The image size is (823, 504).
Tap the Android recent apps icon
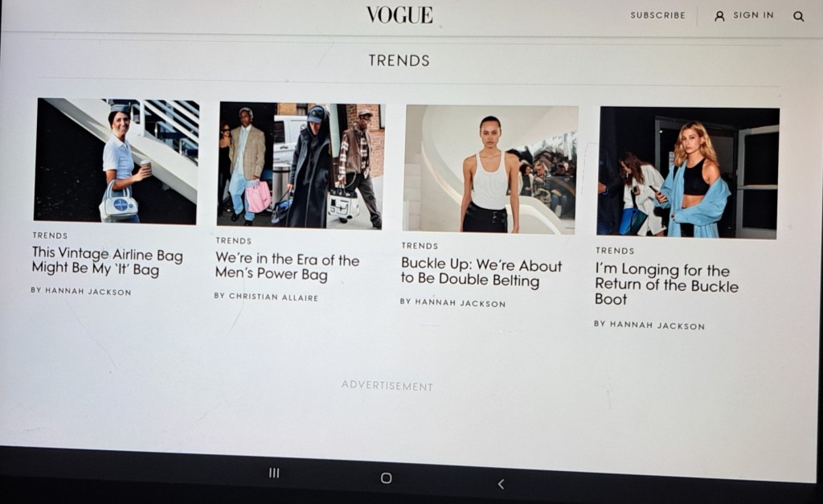pyautogui.click(x=274, y=473)
